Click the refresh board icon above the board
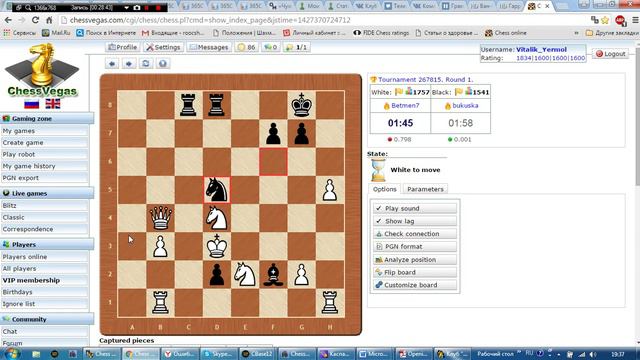The height and width of the screenshot is (360, 640). (x=146, y=64)
